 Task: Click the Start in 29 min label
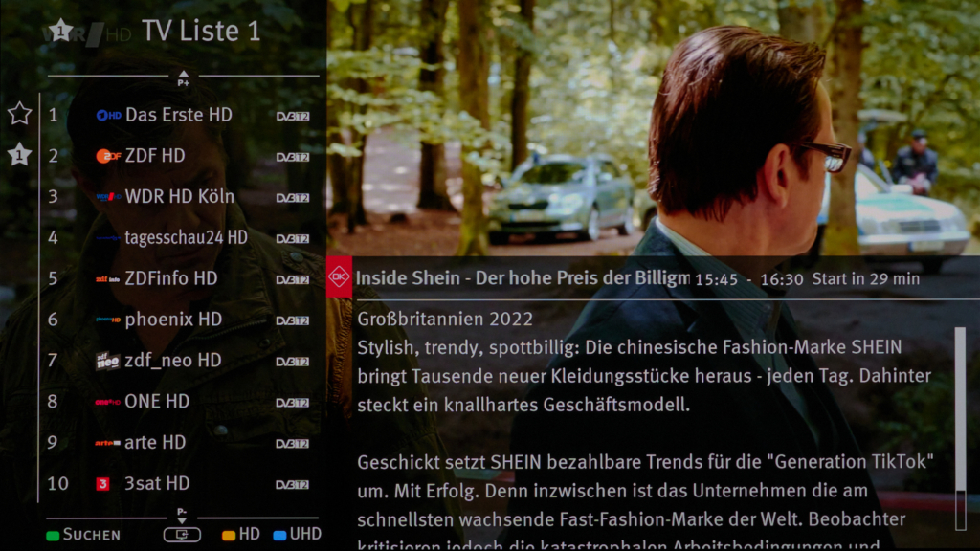tap(865, 278)
